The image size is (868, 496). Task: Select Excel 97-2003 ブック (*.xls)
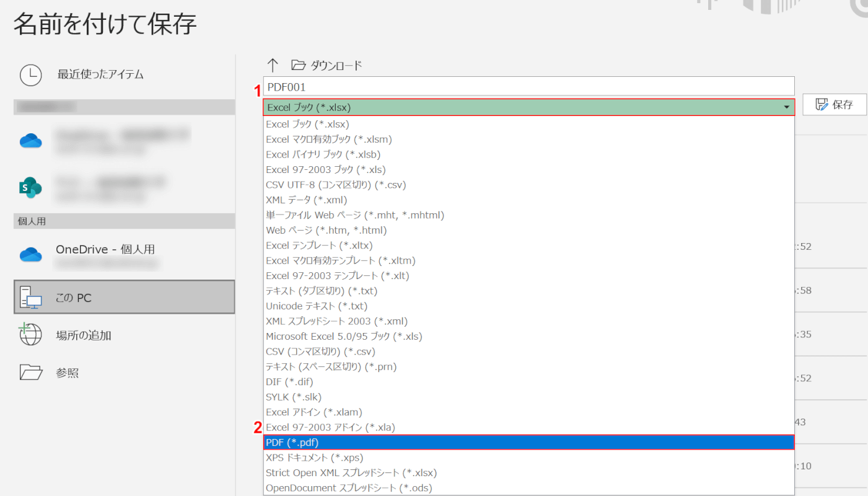click(528, 169)
